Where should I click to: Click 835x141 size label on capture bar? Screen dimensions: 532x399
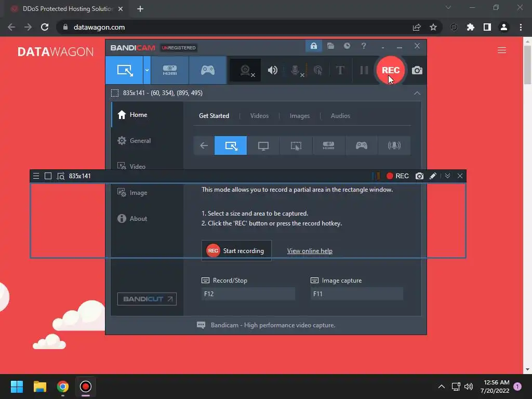click(x=79, y=176)
